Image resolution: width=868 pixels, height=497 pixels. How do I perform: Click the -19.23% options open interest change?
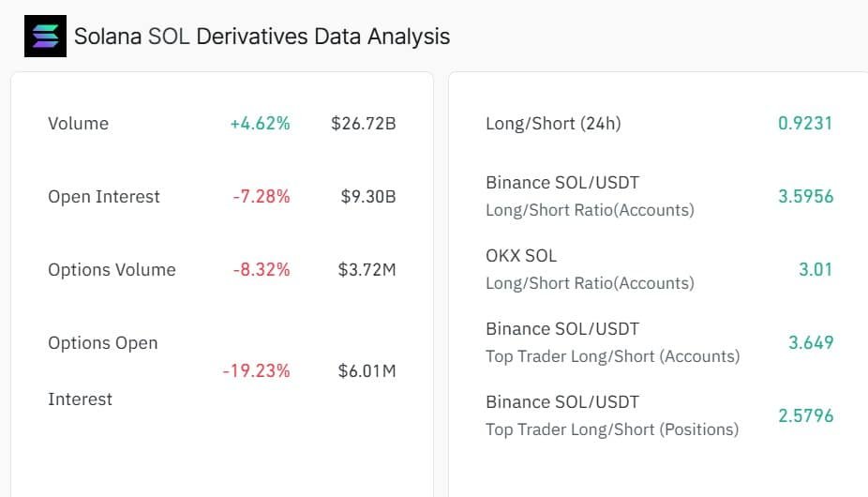256,371
